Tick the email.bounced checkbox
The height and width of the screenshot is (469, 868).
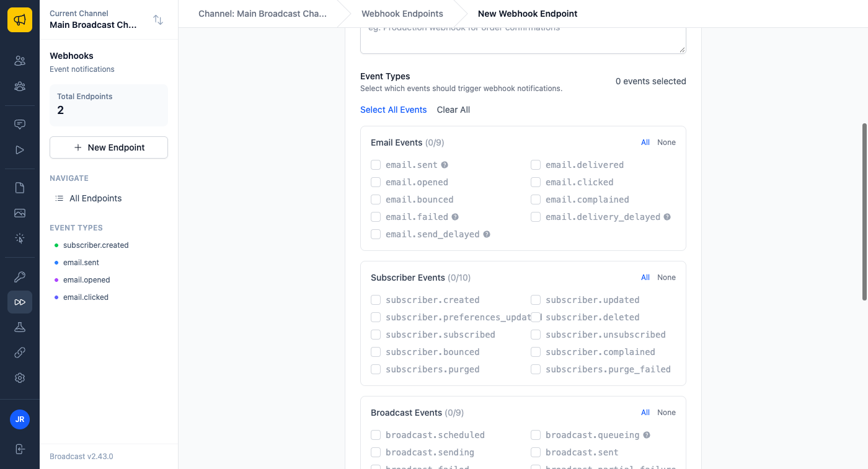tap(376, 199)
